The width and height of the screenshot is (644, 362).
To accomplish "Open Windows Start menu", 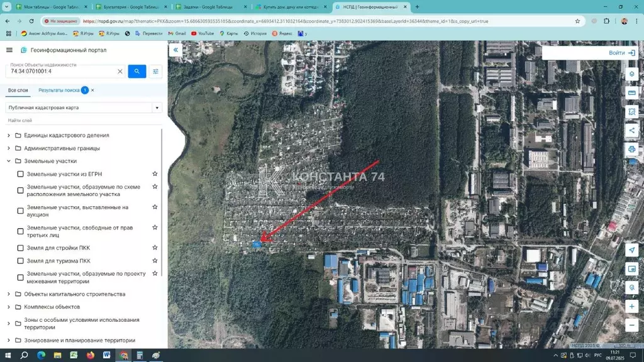I will tap(8, 355).
